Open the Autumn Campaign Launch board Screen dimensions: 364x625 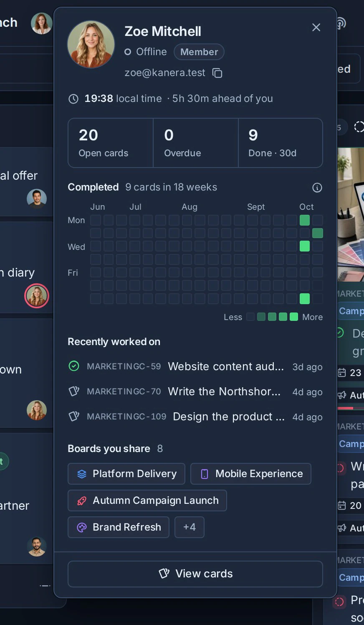pyautogui.click(x=147, y=501)
